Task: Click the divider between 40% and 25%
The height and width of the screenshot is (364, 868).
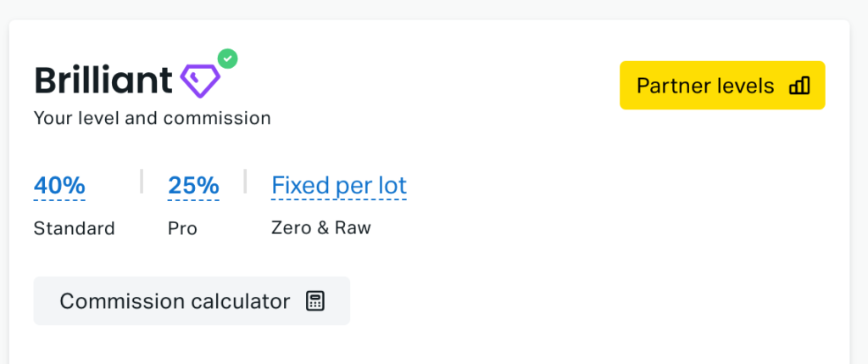Action: [x=142, y=182]
